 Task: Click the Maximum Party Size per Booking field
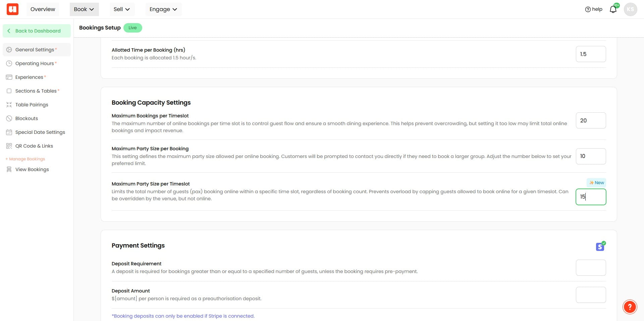coord(591,156)
